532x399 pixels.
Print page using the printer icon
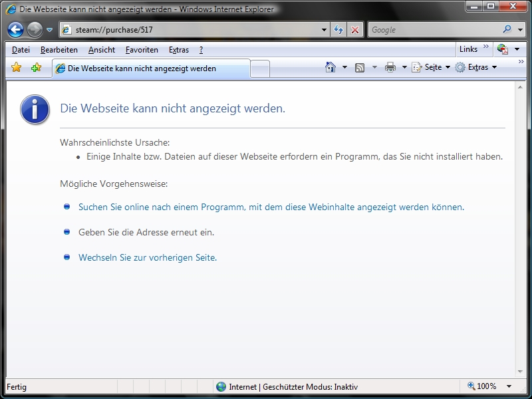pos(390,67)
